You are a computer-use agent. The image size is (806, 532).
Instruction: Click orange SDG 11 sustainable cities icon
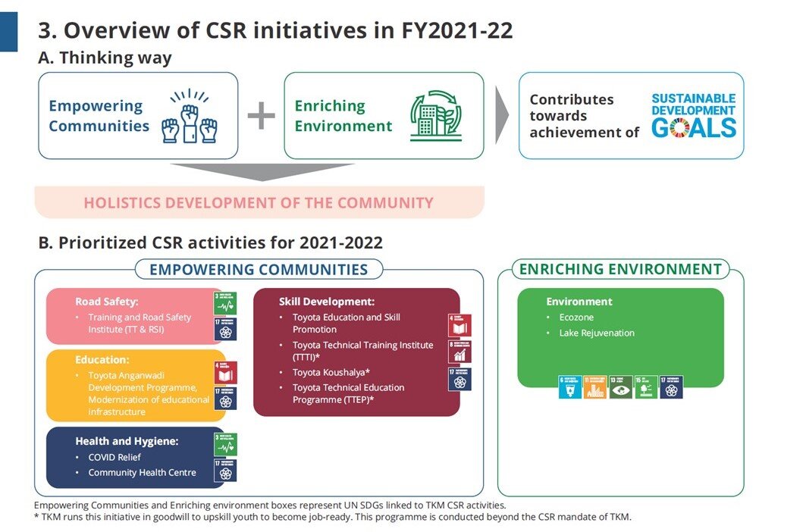[x=595, y=387]
